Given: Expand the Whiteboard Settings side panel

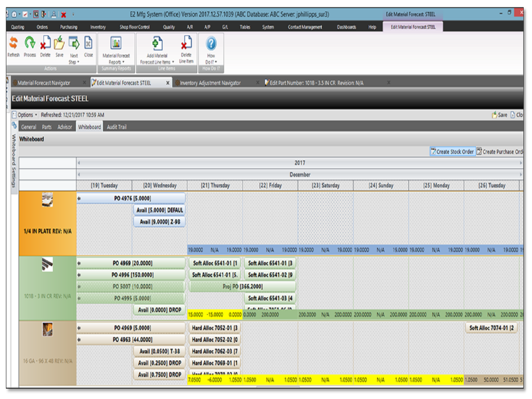Looking at the screenshot, I should (x=14, y=160).
